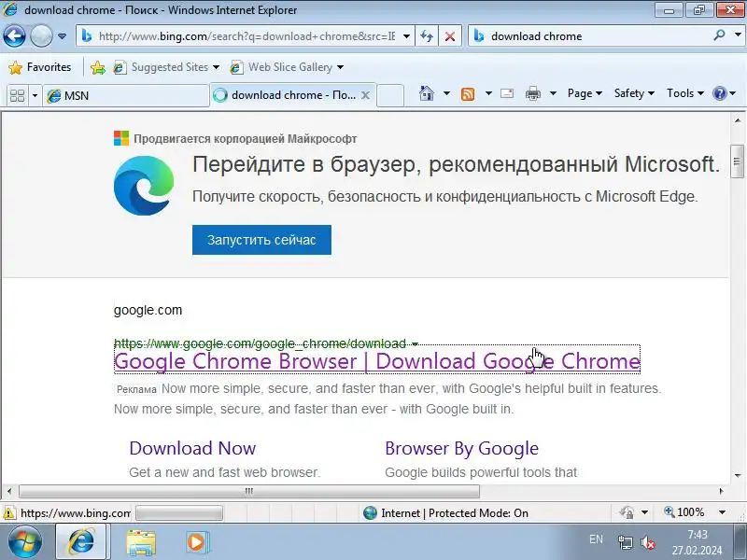Open Home button dropdown arrow
Screen dimensions: 747x560
pyautogui.click(x=446, y=93)
